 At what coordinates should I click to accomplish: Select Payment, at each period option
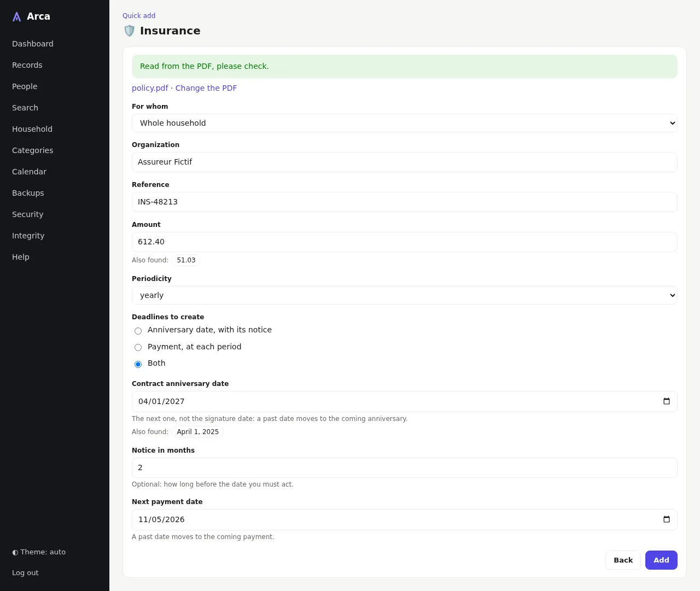tap(138, 347)
